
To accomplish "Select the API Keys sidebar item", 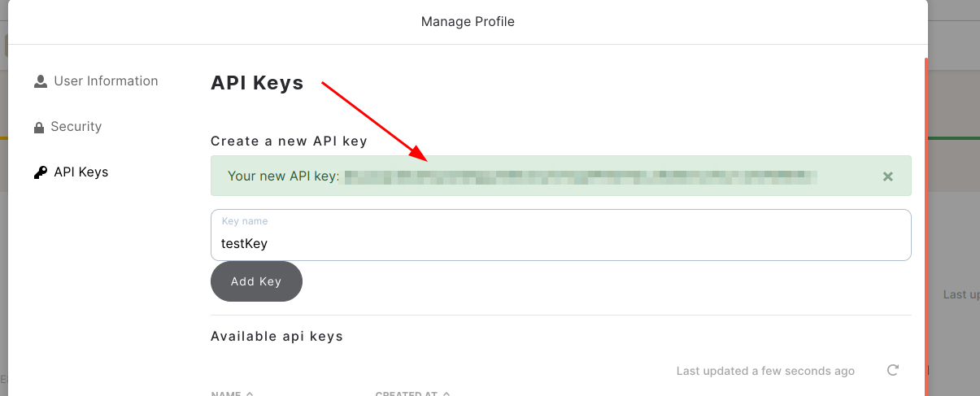I will click(81, 172).
